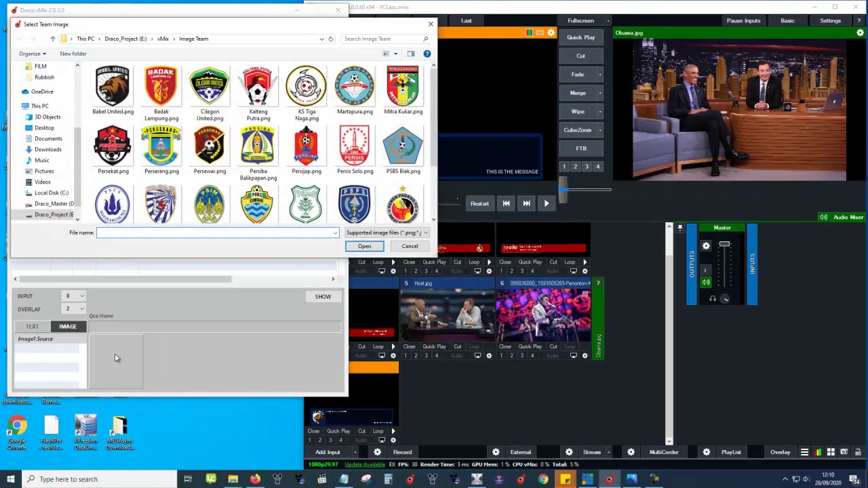
Task: Select Pictures folder in the navigation pane
Action: pyautogui.click(x=44, y=171)
